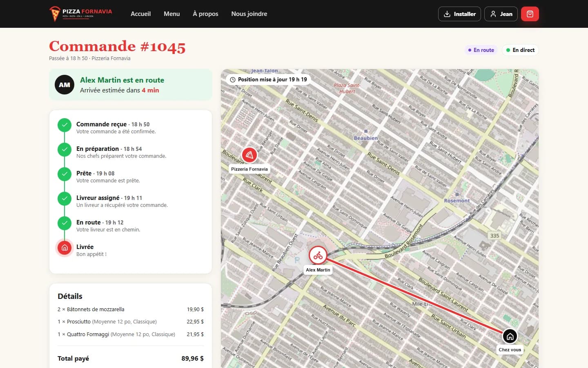The width and height of the screenshot is (588, 368).
Task: Open the Nous joindre page
Action: (249, 14)
